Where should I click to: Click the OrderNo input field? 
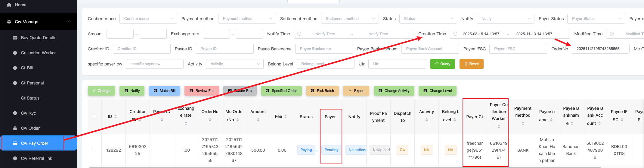(600, 49)
